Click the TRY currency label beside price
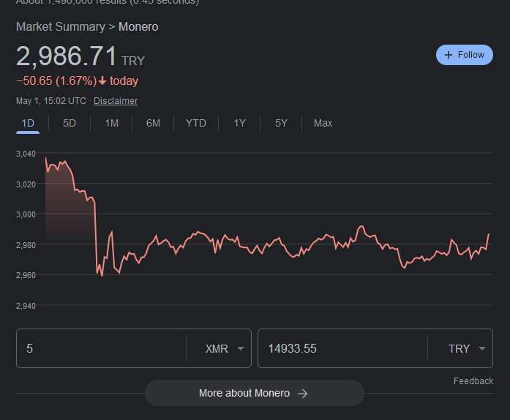The image size is (510, 420). pos(133,61)
